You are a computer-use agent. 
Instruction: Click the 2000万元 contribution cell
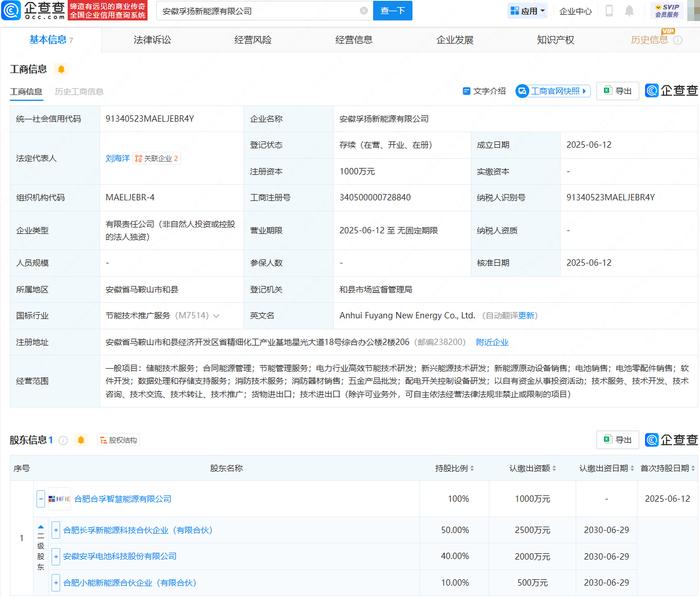point(533,556)
